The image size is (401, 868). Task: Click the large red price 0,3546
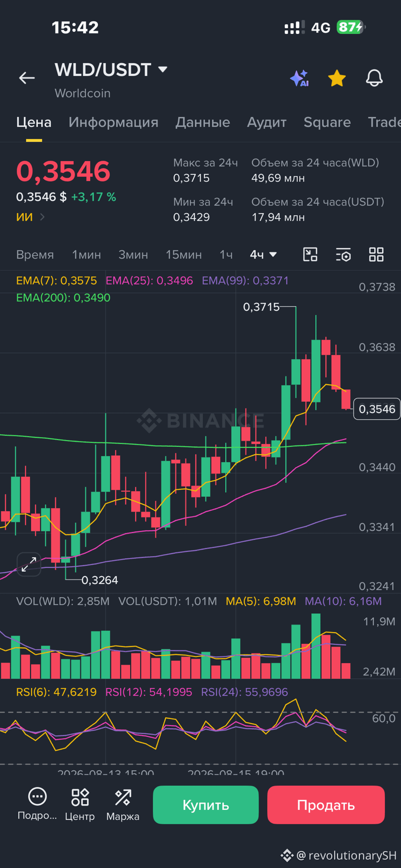(63, 171)
